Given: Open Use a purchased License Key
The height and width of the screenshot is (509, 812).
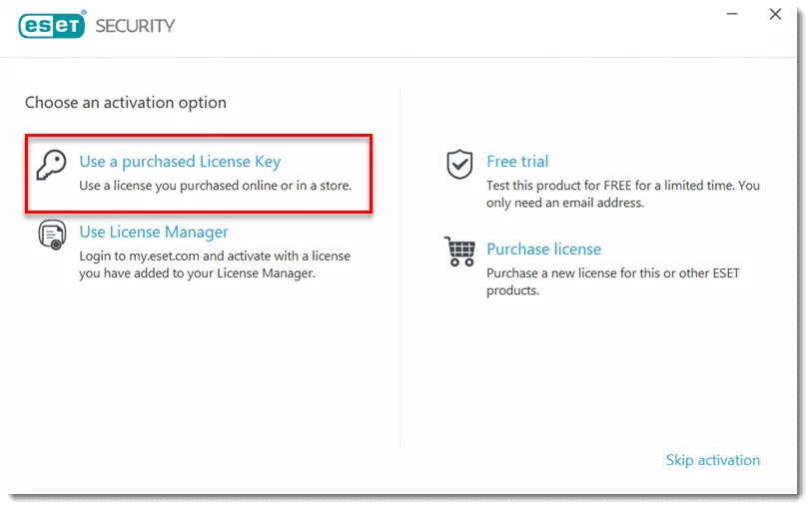Looking at the screenshot, I should point(180,162).
